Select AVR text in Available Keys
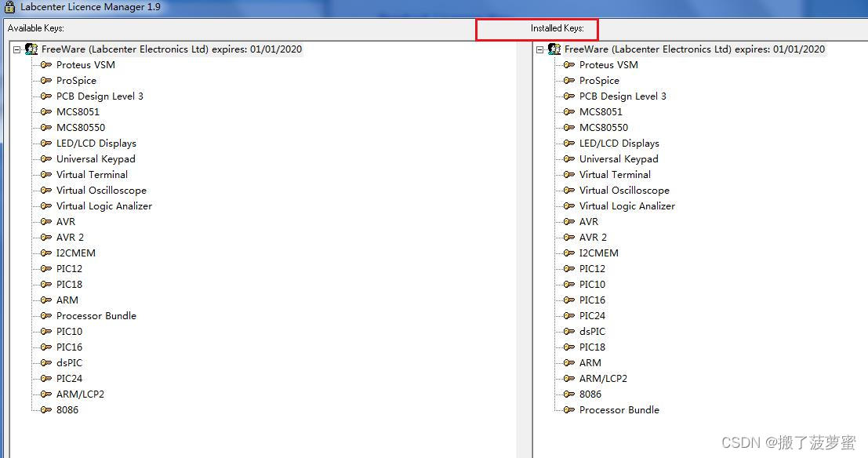868x458 pixels. pyautogui.click(x=66, y=221)
